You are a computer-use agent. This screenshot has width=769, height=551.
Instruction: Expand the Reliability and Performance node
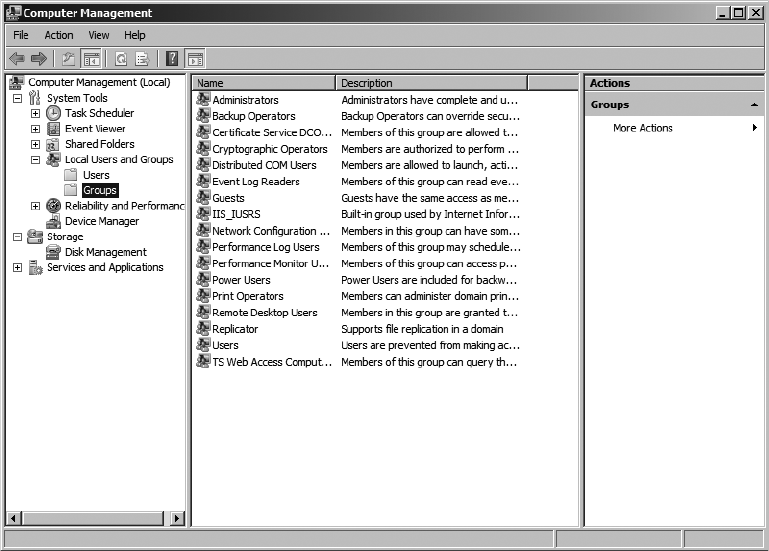pyautogui.click(x=35, y=206)
